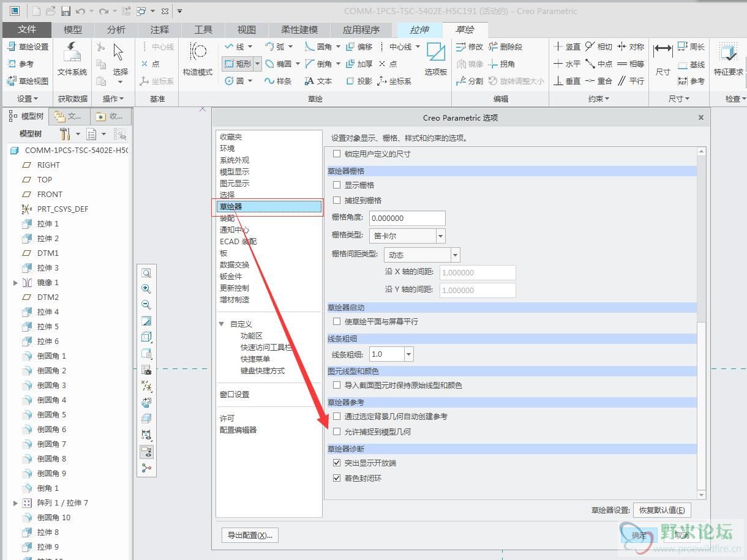Uncheck 突出显示开放端 checkbox

(336, 463)
